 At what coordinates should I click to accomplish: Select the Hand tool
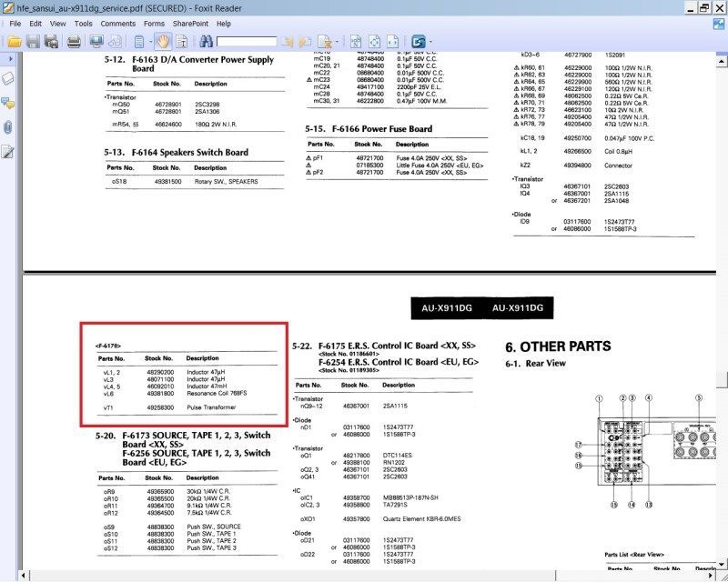tap(163, 42)
